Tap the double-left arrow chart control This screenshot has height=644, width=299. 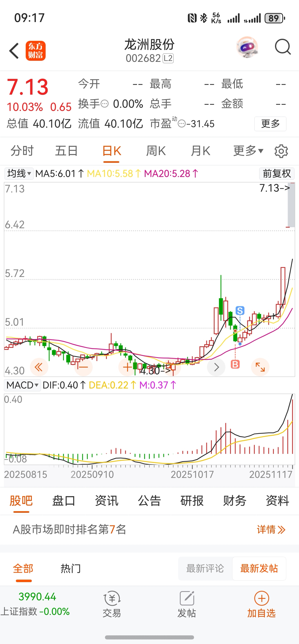[x=39, y=367]
